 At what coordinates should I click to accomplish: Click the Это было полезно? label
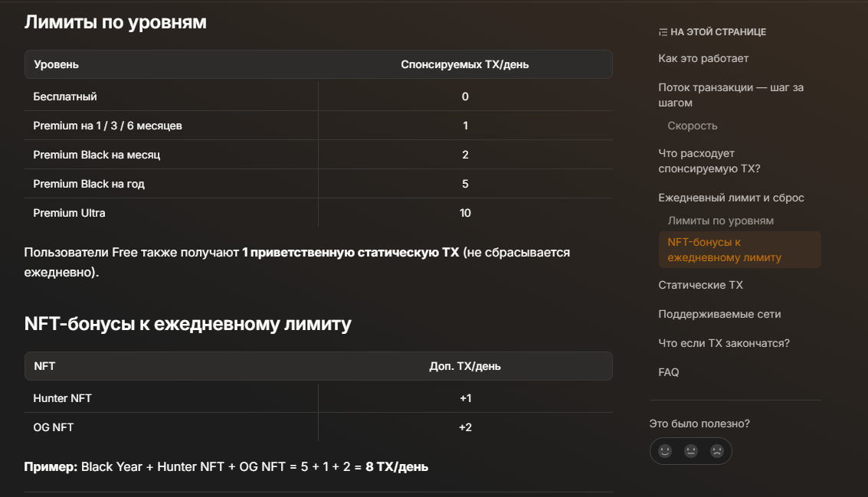699,423
